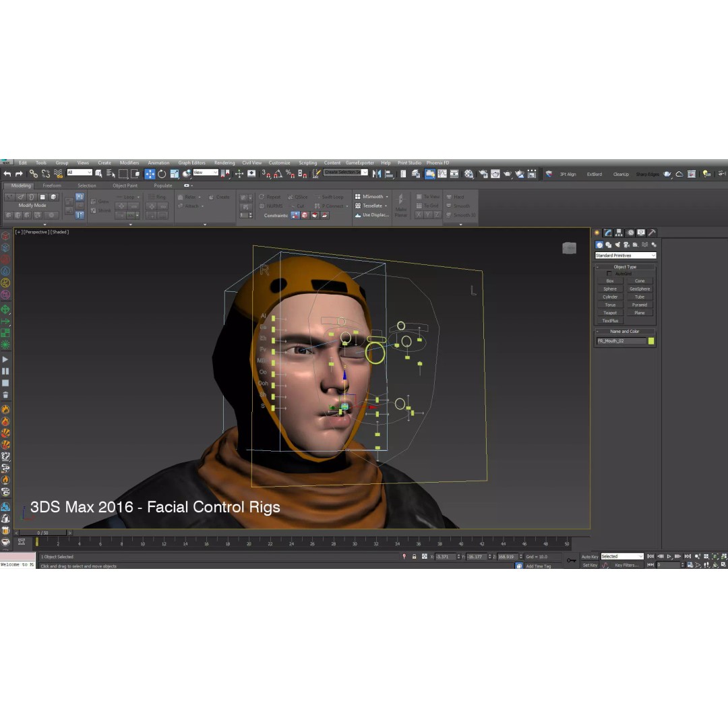The width and height of the screenshot is (728, 728).
Task: Toggle the AutoGrid checkbox
Action: (x=609, y=274)
